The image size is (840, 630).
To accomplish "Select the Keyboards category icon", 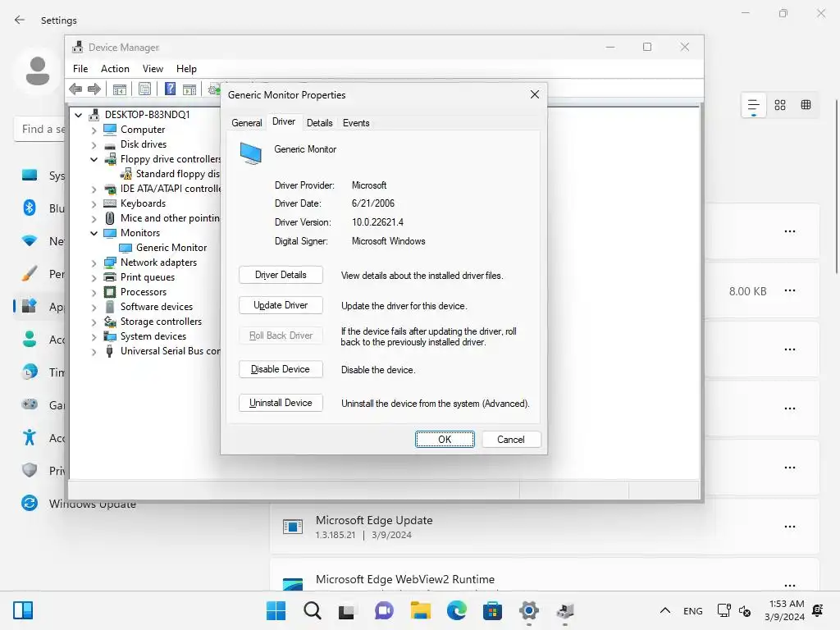I will coord(110,203).
